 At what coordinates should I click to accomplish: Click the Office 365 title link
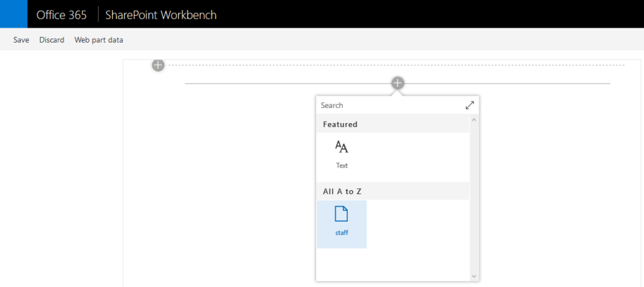[62, 15]
